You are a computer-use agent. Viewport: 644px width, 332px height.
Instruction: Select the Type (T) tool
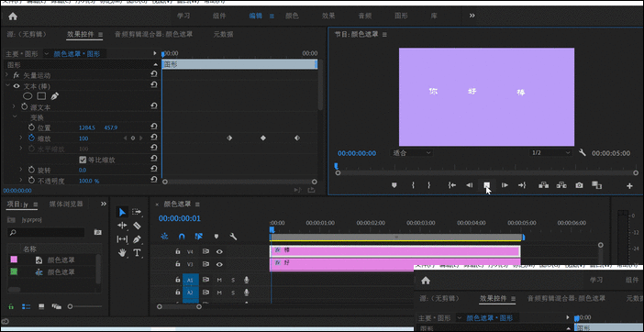point(138,252)
